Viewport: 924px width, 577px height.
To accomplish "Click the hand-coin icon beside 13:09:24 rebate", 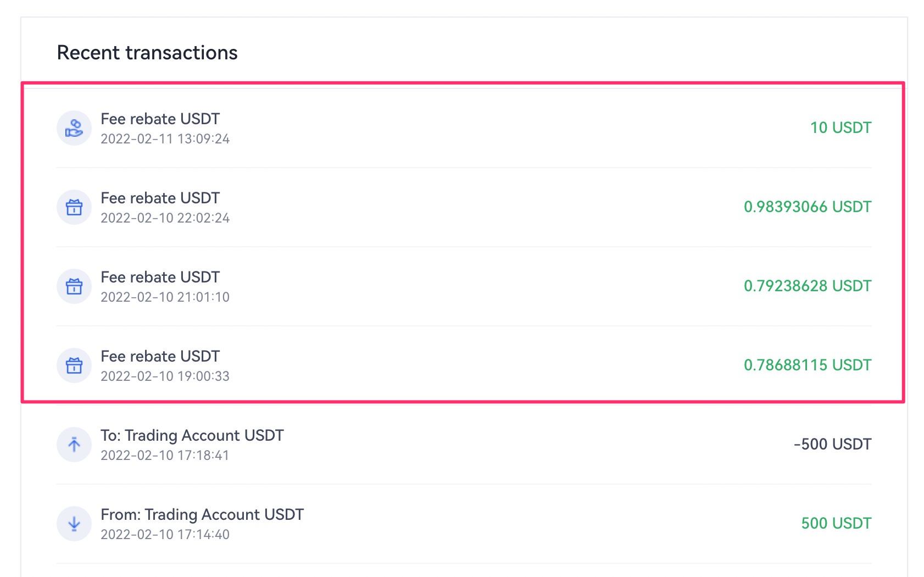I will point(74,128).
